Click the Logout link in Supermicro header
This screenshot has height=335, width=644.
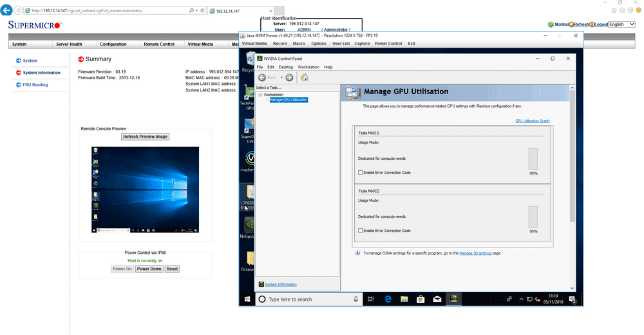601,24
